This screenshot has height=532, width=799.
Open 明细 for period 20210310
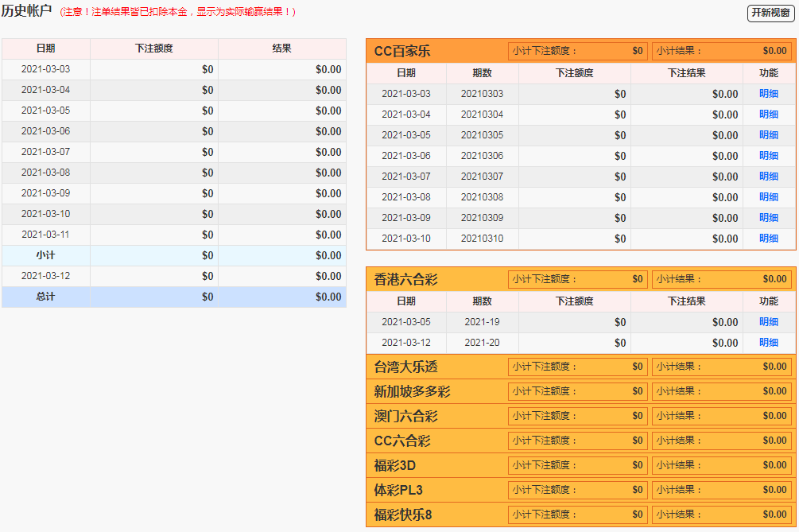pyautogui.click(x=768, y=239)
